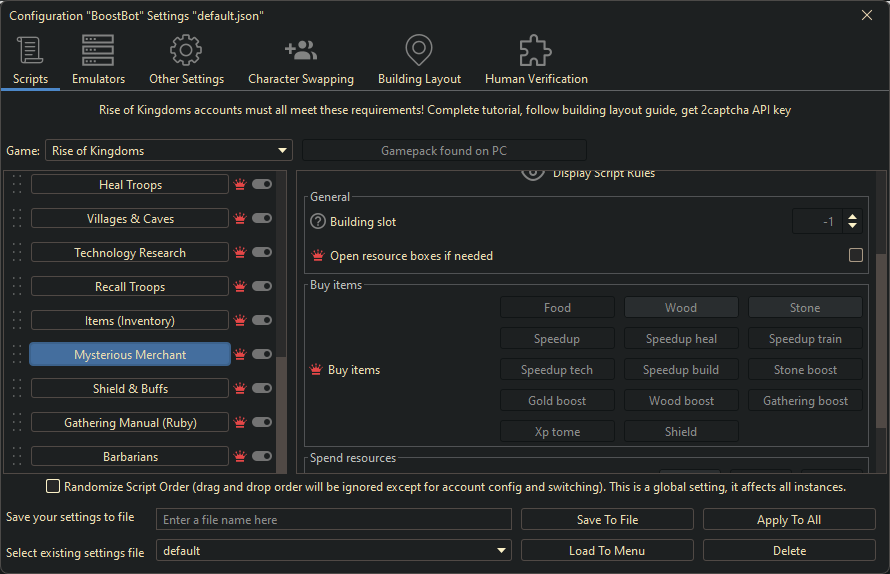
Task: Click the crown icon next to Mysterious Merchant
Action: point(240,355)
